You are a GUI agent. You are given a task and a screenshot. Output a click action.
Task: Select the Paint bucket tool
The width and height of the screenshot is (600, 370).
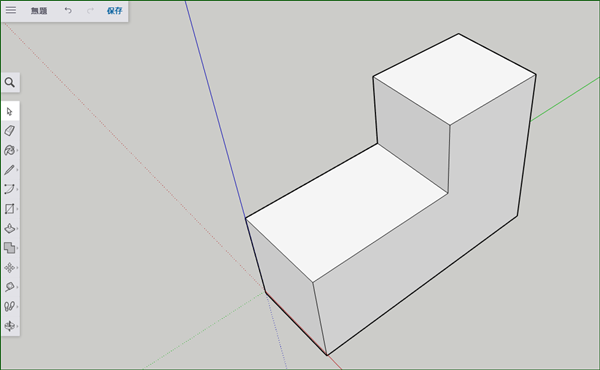tap(10, 150)
